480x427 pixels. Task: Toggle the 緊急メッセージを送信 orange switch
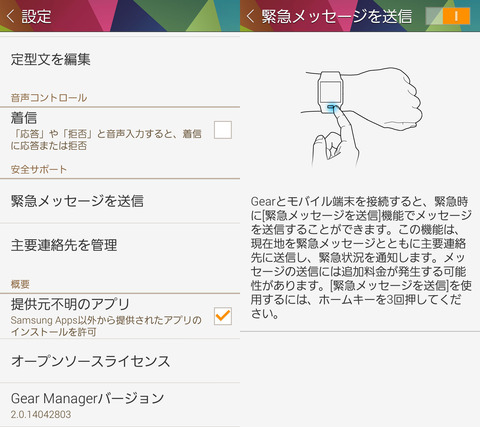click(x=448, y=16)
